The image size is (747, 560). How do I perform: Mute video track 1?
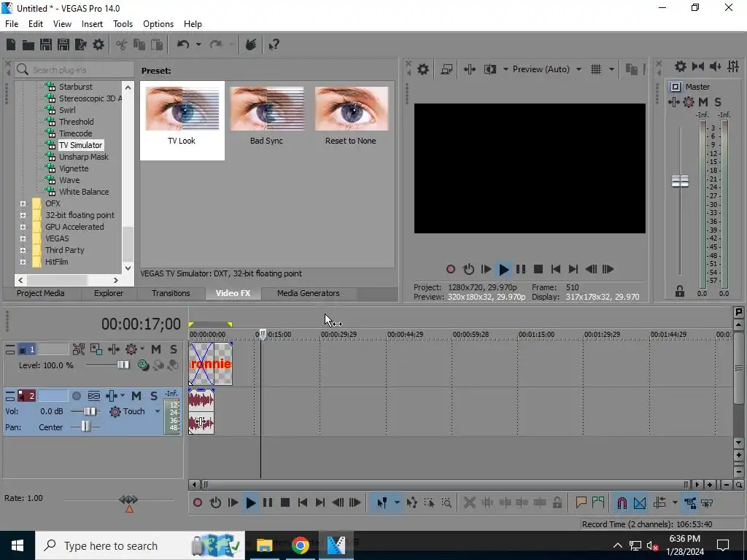[x=156, y=349]
